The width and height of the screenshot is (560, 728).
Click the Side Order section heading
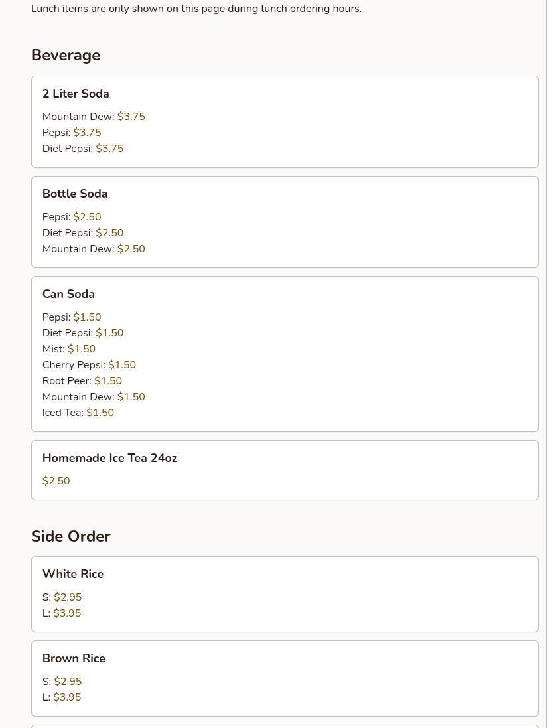pos(71,536)
